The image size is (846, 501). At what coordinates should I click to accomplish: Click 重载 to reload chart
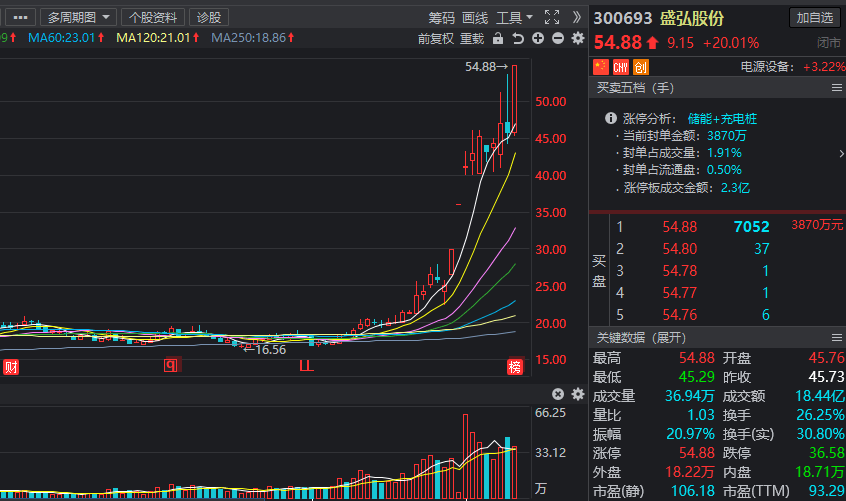point(472,38)
